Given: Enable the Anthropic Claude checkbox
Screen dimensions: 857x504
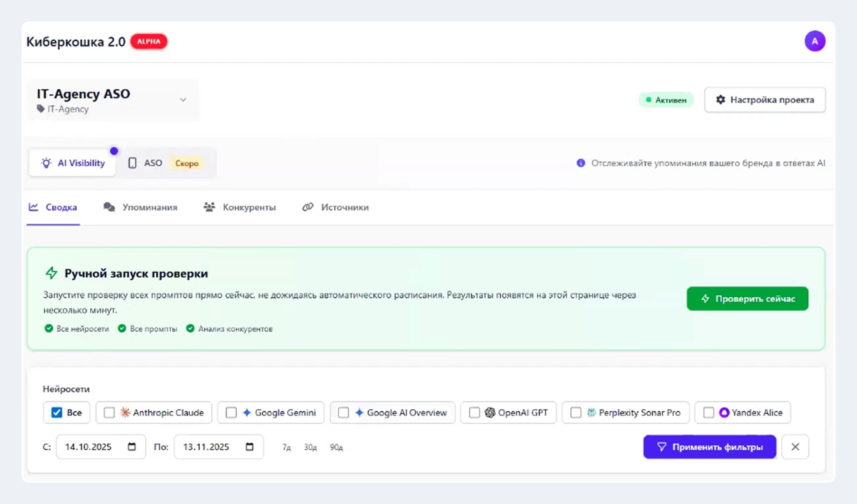Looking at the screenshot, I should (109, 413).
